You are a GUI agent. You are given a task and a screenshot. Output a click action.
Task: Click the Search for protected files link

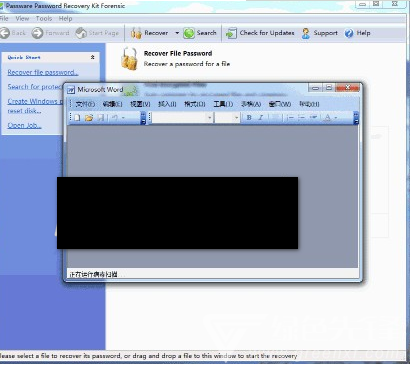click(x=35, y=87)
